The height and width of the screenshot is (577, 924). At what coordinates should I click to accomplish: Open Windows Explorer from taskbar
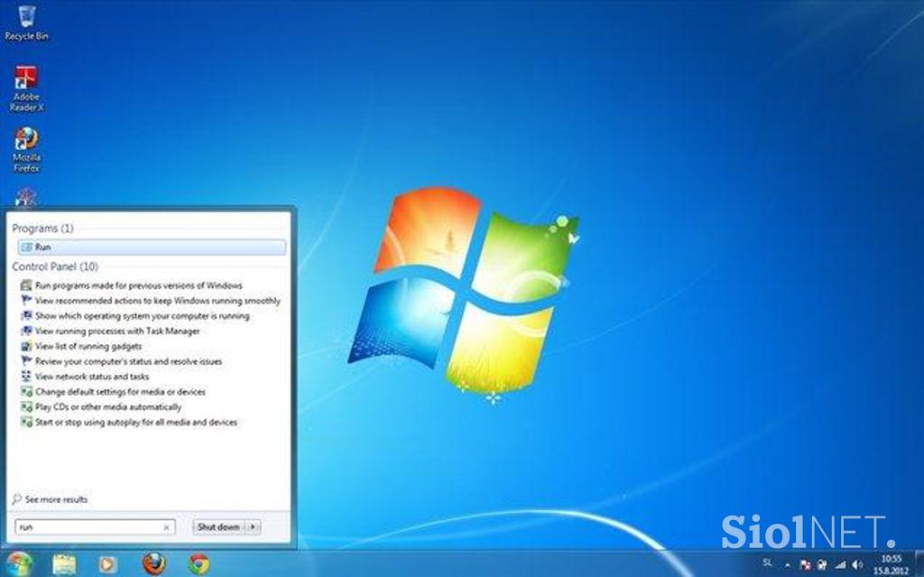tap(65, 563)
